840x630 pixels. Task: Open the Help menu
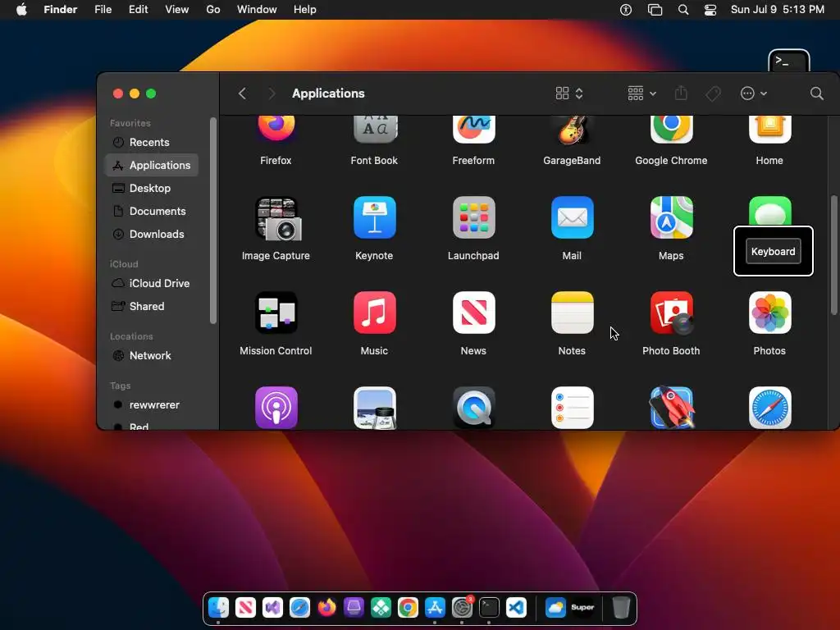click(305, 10)
